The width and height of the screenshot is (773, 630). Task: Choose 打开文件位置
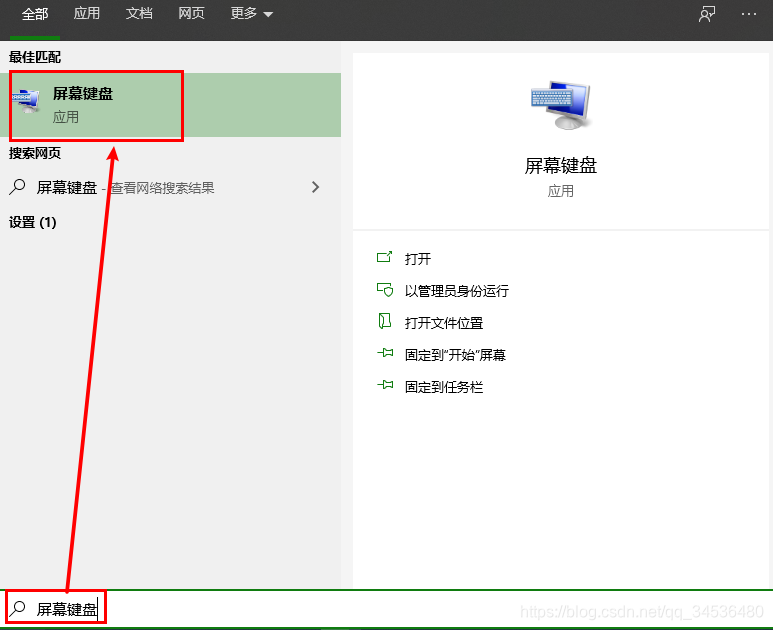point(444,323)
